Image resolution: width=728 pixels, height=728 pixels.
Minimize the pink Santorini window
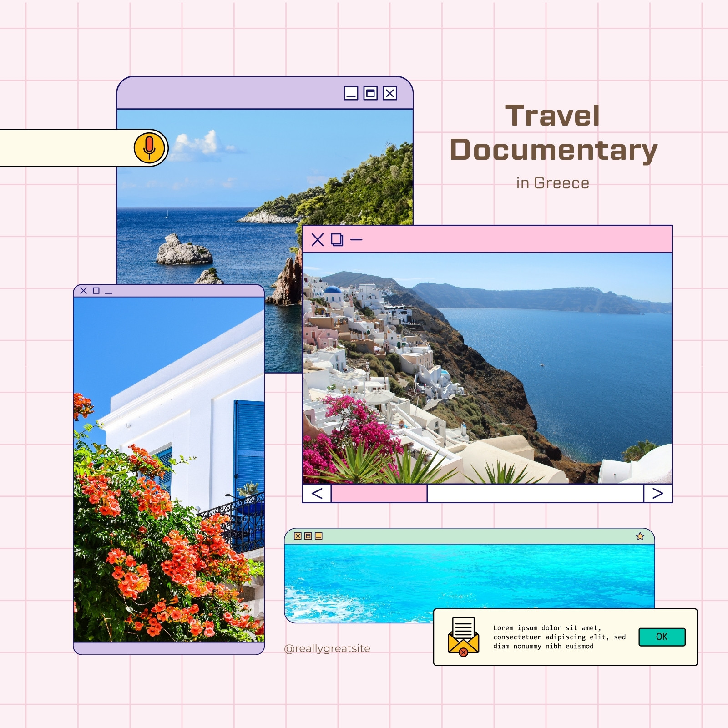356,239
